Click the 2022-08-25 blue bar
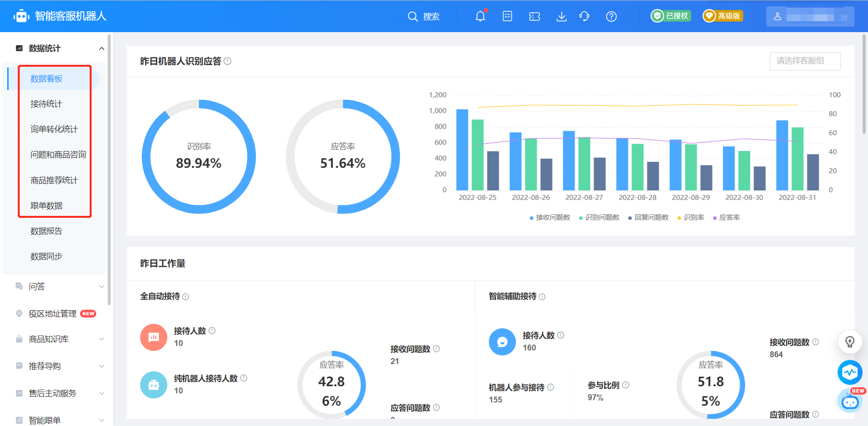This screenshot has width=868, height=426. pos(462,150)
